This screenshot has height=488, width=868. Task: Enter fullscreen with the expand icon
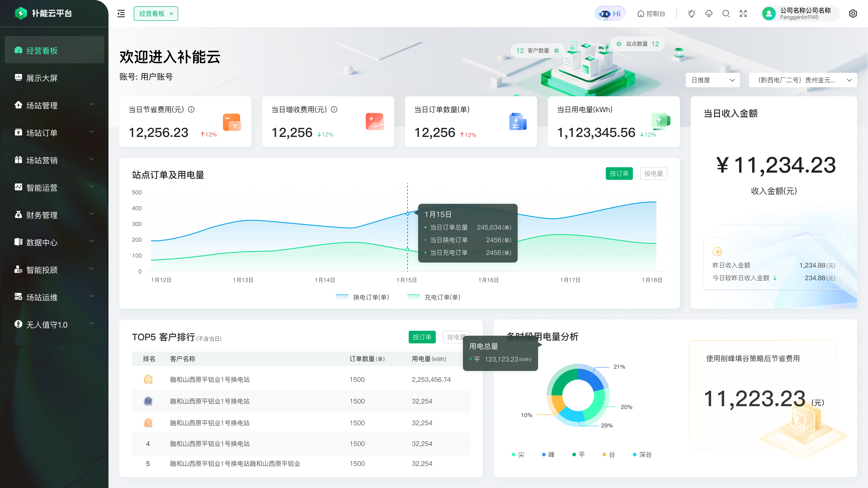743,14
